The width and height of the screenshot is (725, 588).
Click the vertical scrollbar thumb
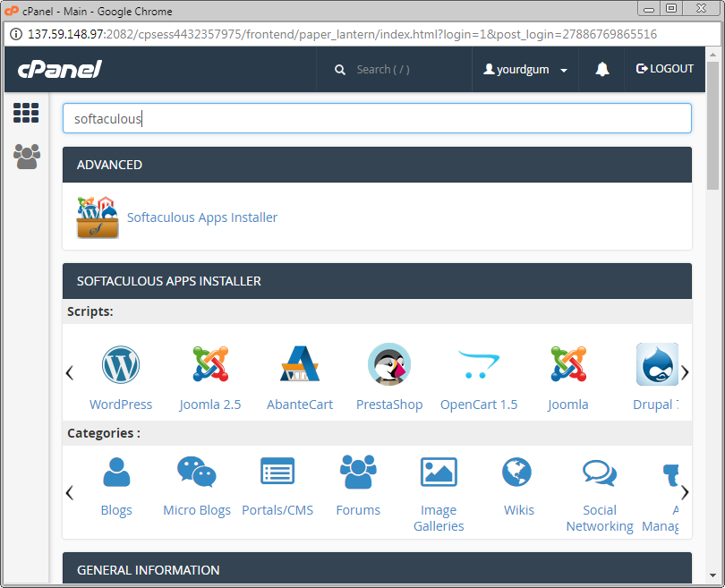coord(712,124)
